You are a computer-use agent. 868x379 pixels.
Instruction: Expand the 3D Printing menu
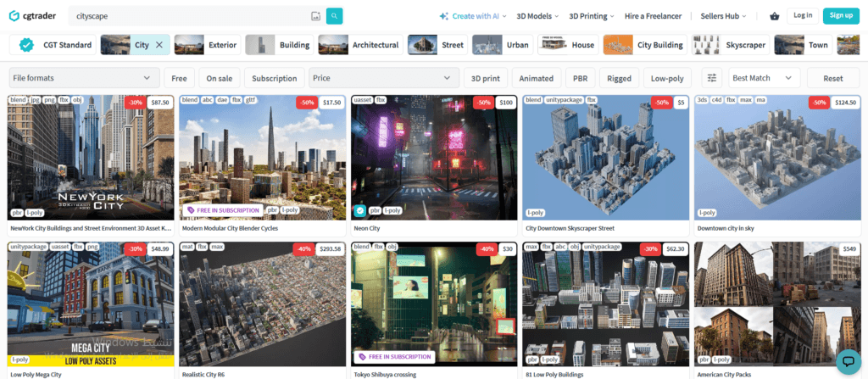click(592, 16)
